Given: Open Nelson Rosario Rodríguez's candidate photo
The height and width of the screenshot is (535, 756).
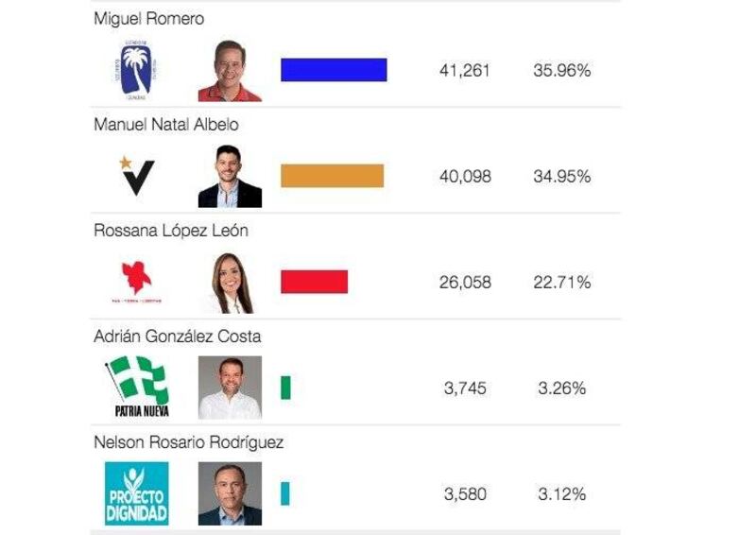Looking at the screenshot, I should (230, 493).
